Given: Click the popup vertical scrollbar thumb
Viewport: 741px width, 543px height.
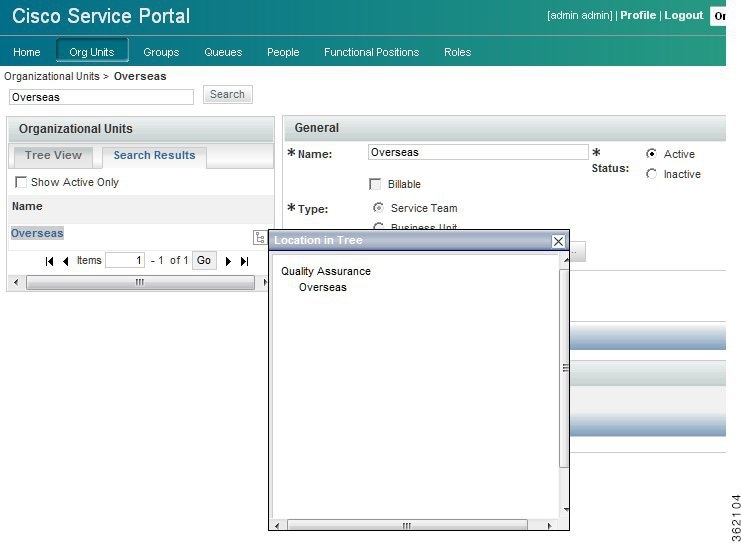Looking at the screenshot, I should (x=565, y=369).
